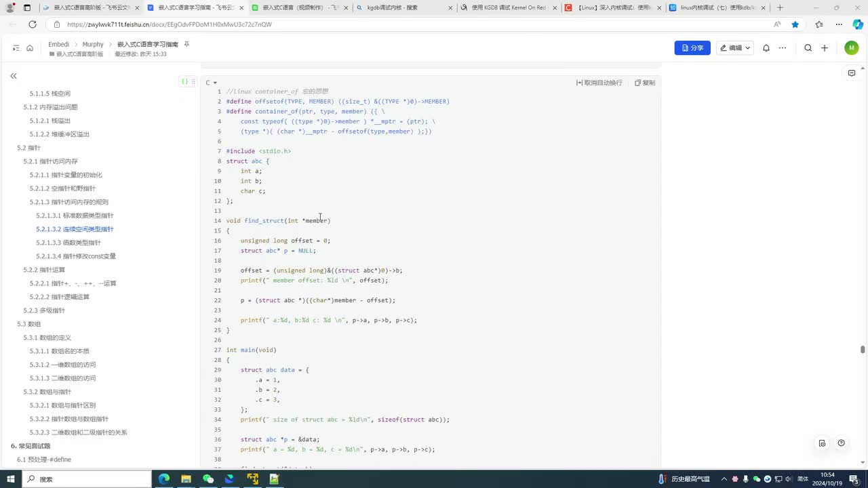Copy the code with 复制 button
The width and height of the screenshot is (868, 488).
coord(645,83)
